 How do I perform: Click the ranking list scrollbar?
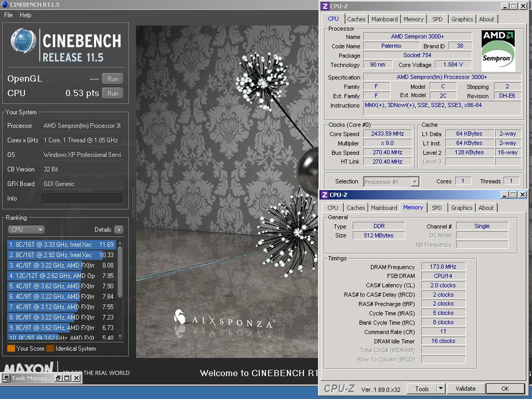pos(120,271)
